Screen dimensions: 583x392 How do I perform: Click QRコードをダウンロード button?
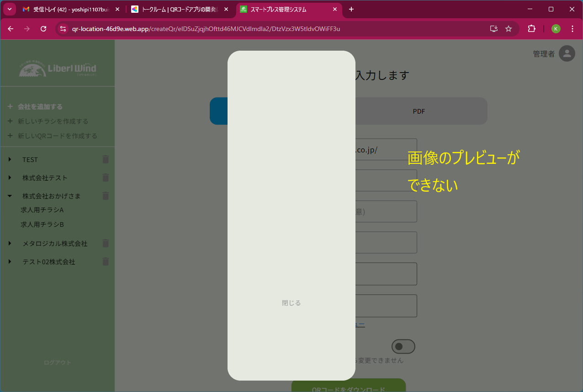click(349, 385)
